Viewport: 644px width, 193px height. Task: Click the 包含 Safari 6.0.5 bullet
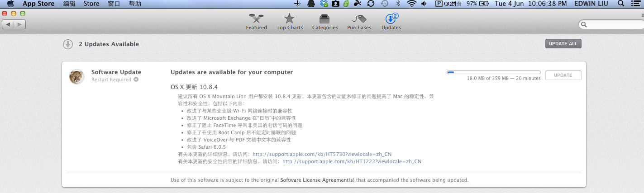pyautogui.click(x=206, y=147)
